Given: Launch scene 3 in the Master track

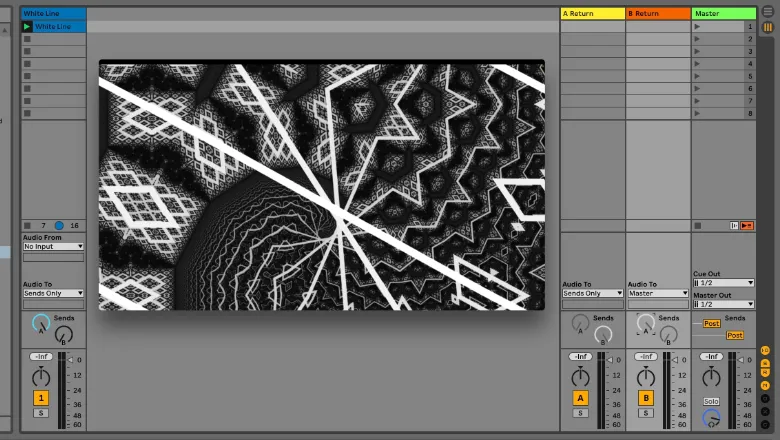Looking at the screenshot, I should coord(697,51).
